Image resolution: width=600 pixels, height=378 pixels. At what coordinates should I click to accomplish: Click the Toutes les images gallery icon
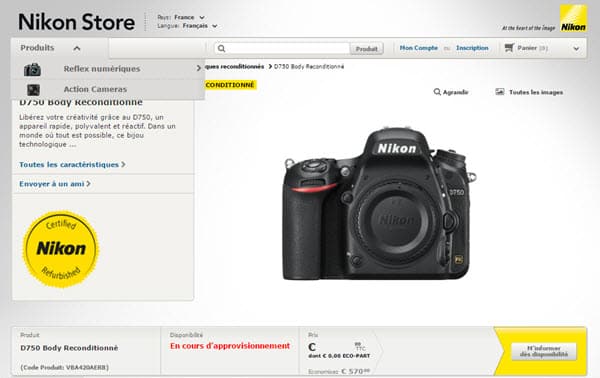[500, 92]
